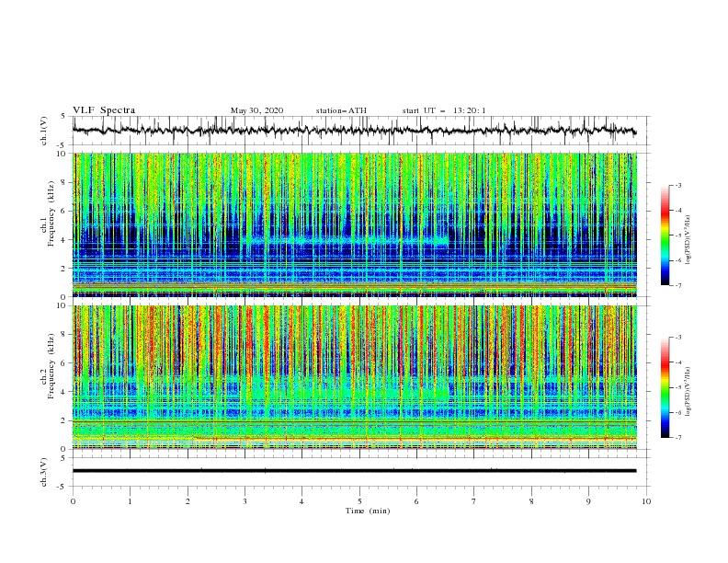Click the ch.3 flat voltage trace
The image size is (728, 563).
click(354, 471)
